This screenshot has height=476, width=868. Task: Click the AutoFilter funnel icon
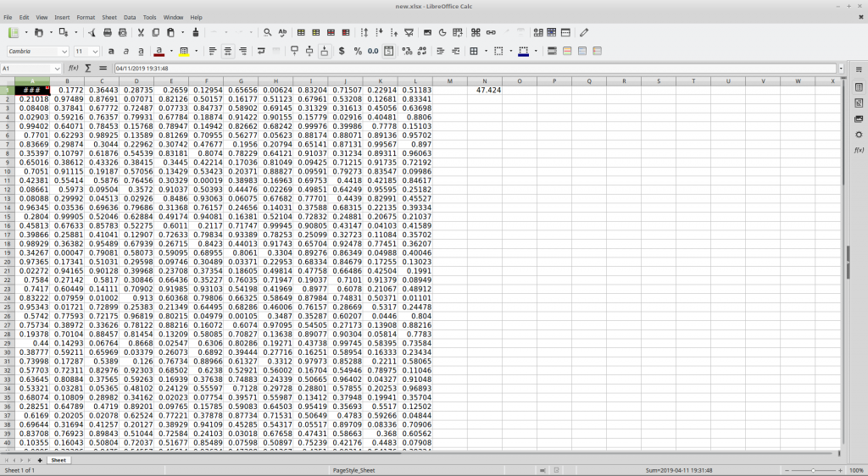pyautogui.click(x=409, y=33)
